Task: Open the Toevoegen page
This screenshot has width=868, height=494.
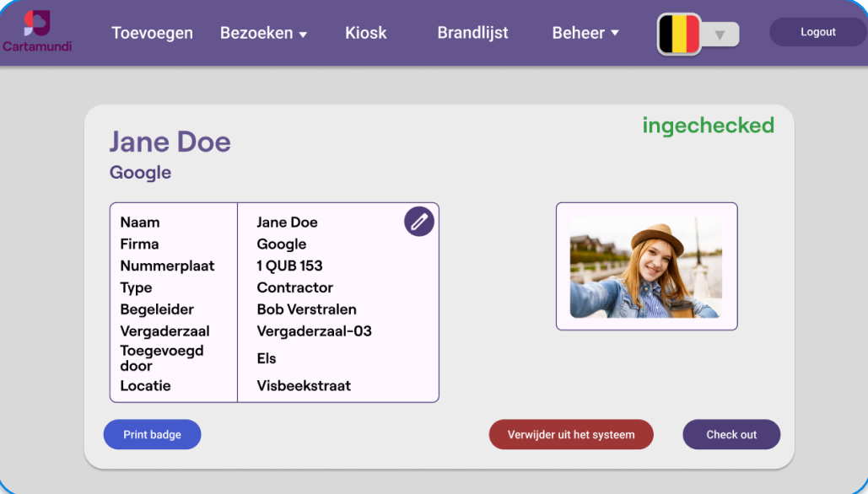Action: (152, 33)
